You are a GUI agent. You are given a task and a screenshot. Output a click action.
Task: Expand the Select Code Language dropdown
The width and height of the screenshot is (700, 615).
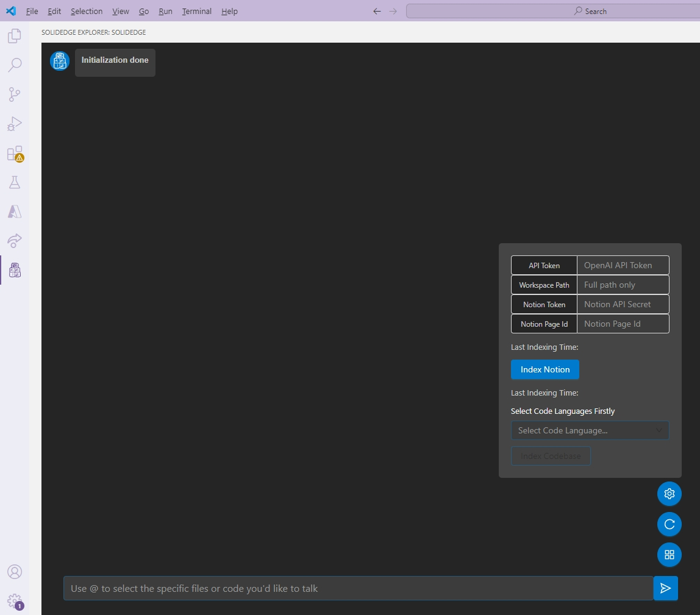pos(590,430)
